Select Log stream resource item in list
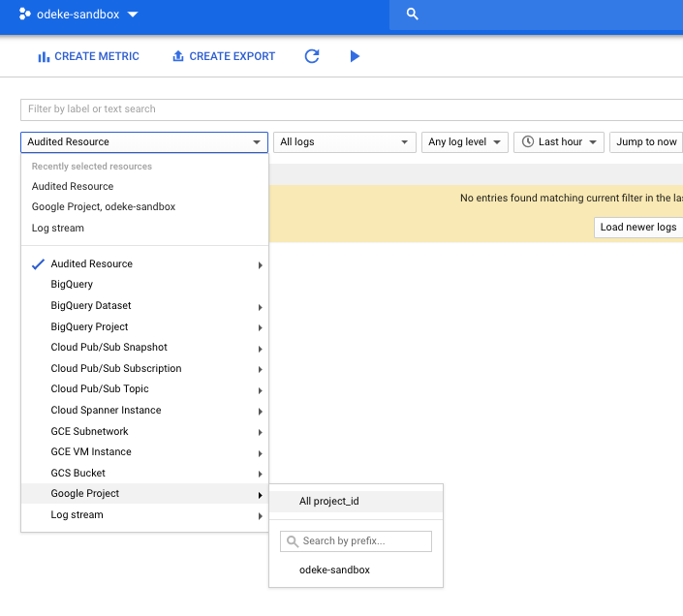 pos(144,515)
